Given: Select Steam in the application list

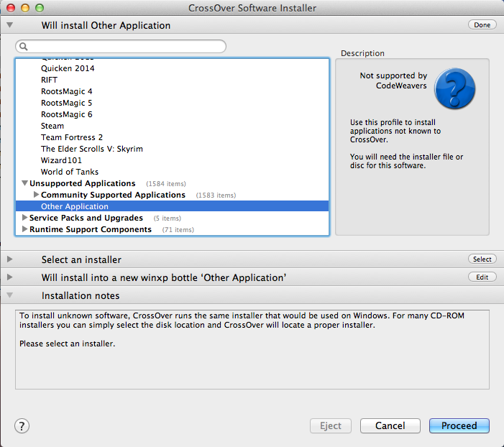Looking at the screenshot, I should tap(52, 126).
